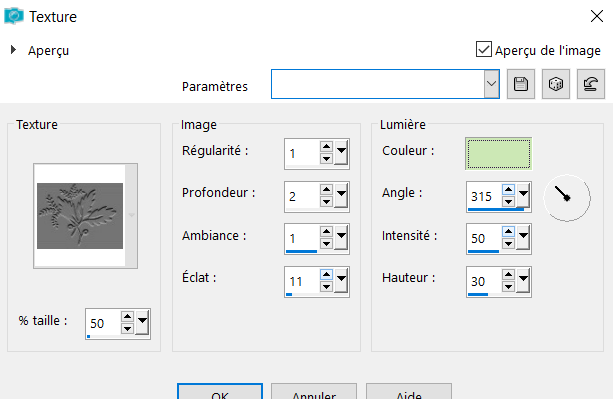Open the Régularité slider dropdown arrow
The width and height of the screenshot is (613, 399).
point(341,152)
